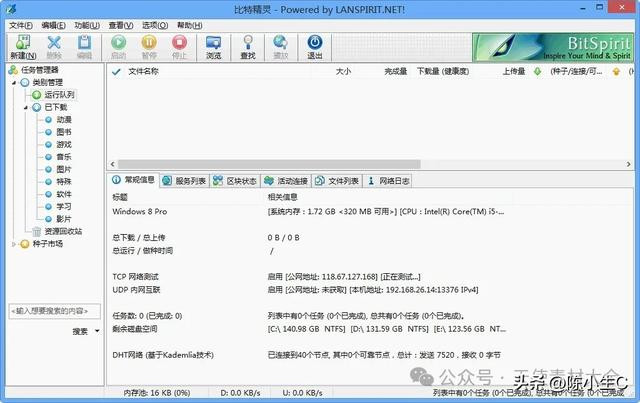The width and height of the screenshot is (640, 403).
Task: Sort by 大小 column header
Action: click(343, 71)
